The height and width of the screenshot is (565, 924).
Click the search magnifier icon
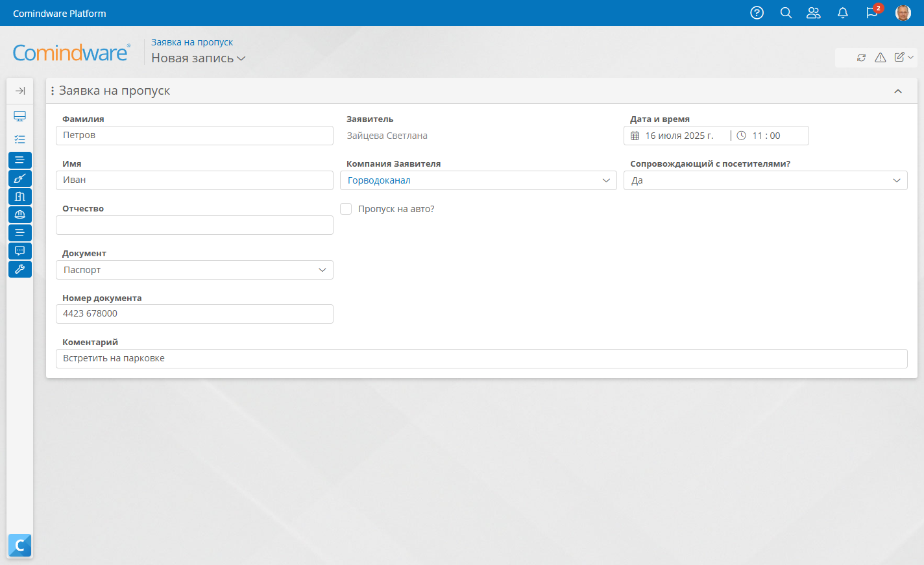coord(786,13)
